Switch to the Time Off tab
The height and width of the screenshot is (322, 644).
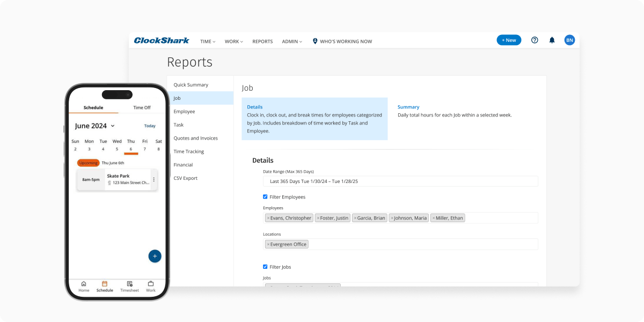[142, 107]
